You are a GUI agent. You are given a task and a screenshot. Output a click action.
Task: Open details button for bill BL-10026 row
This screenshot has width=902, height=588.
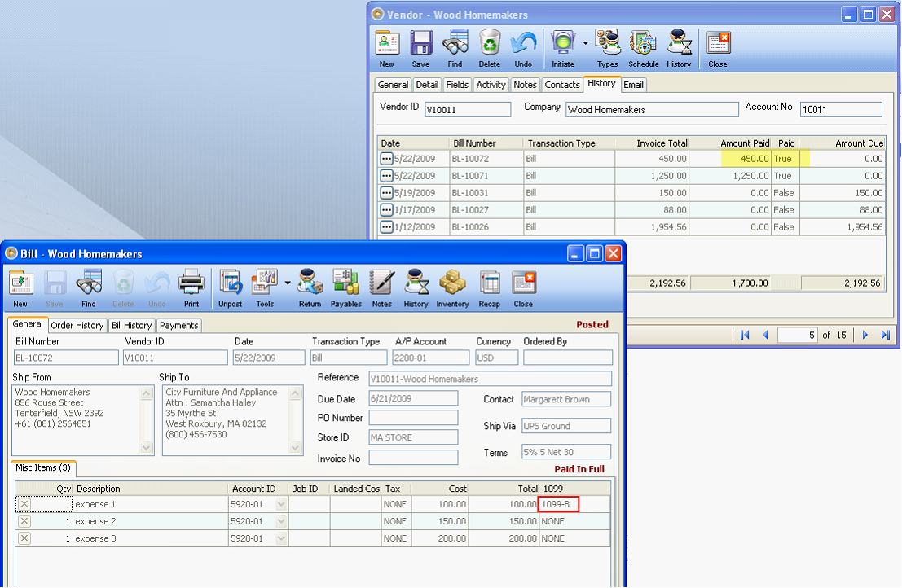[x=386, y=227]
